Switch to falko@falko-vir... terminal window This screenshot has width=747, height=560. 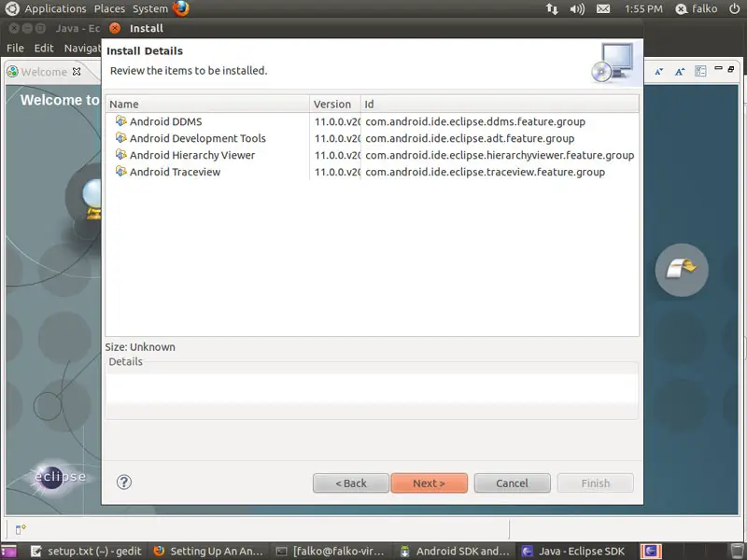point(331,551)
